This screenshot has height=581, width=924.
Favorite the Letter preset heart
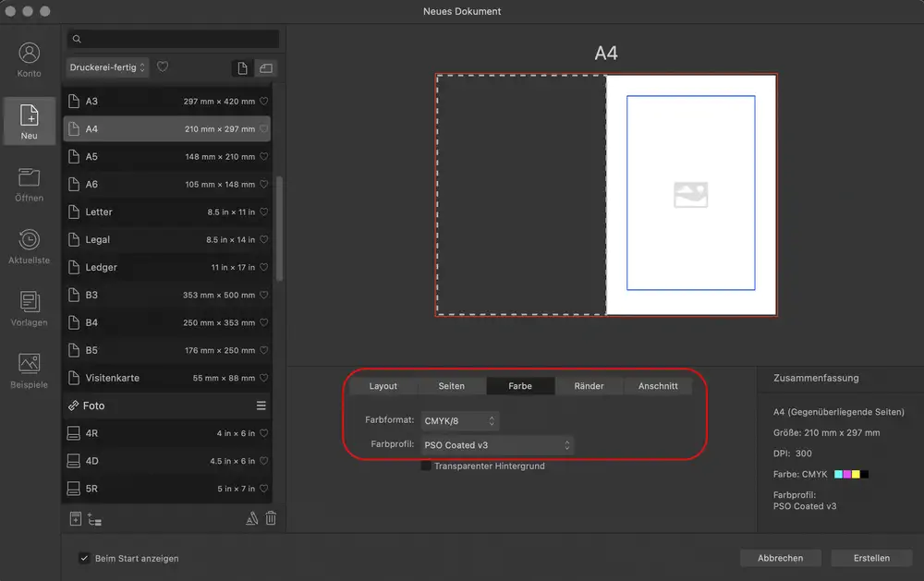[264, 212]
